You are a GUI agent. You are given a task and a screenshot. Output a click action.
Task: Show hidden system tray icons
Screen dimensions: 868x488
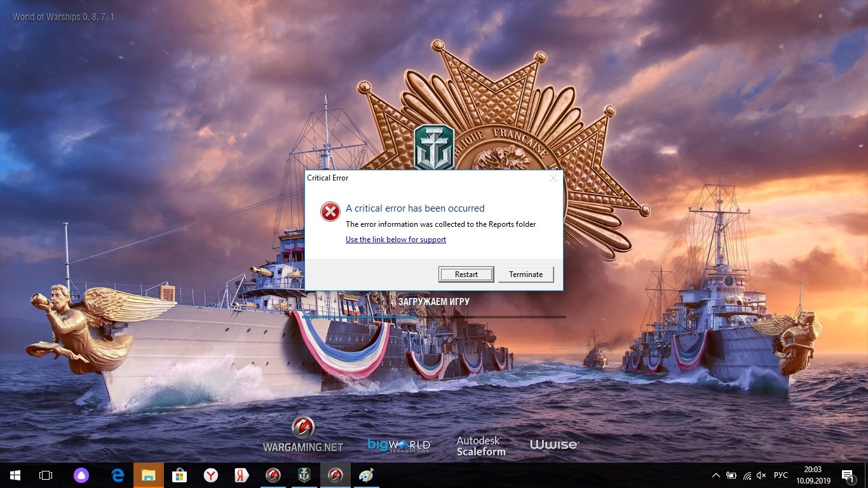716,475
